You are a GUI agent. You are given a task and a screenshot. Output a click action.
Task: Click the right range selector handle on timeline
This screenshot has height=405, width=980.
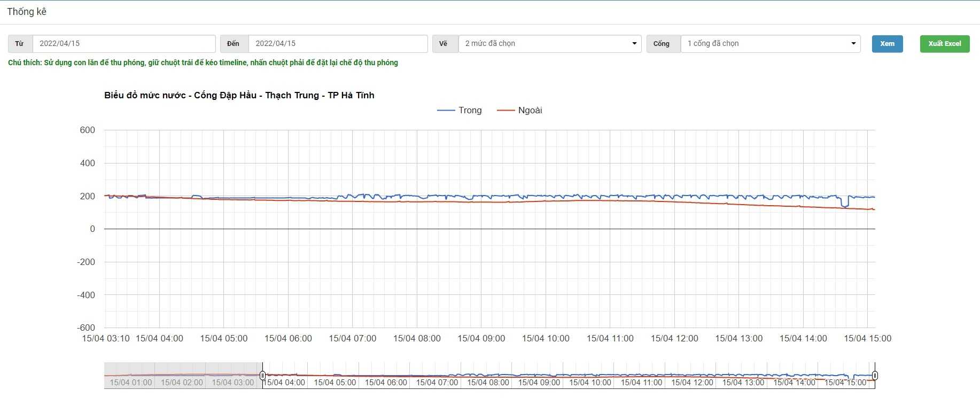pyautogui.click(x=875, y=376)
